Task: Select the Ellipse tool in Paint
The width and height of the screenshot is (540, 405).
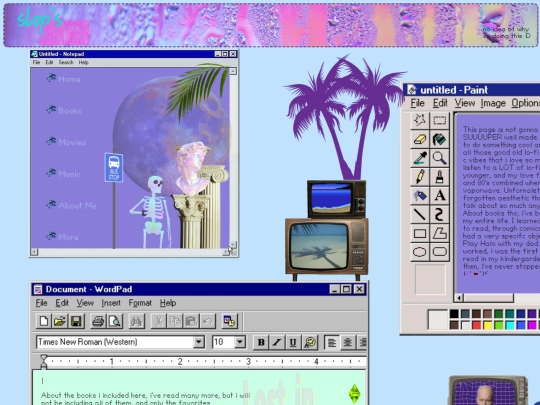Action: pos(420,252)
